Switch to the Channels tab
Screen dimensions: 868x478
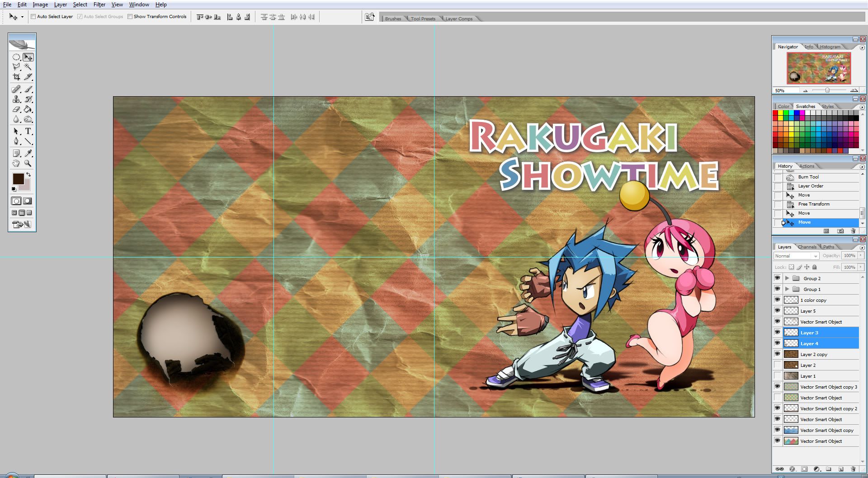pos(807,247)
